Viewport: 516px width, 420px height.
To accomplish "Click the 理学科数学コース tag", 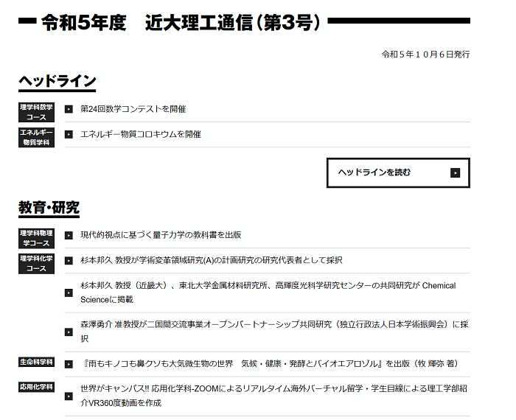I will tap(36, 112).
